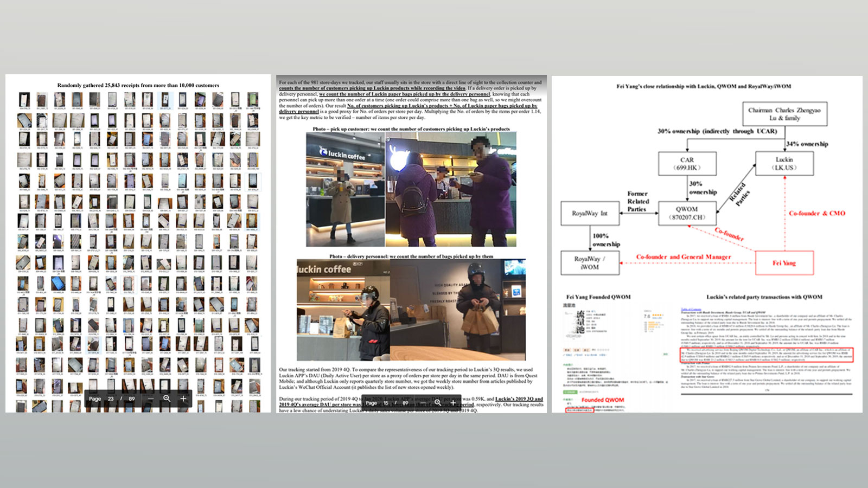Click the red 'Co-founder & CMO' label
The image size is (868, 488).
(x=817, y=213)
